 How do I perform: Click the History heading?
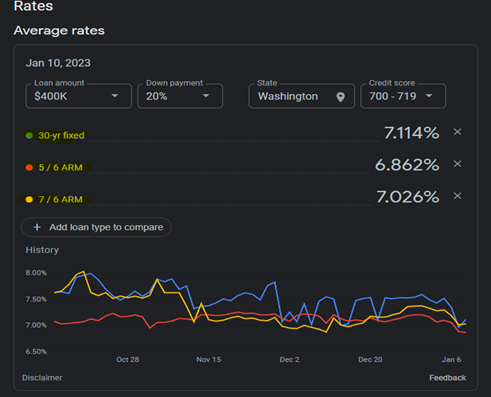(42, 250)
